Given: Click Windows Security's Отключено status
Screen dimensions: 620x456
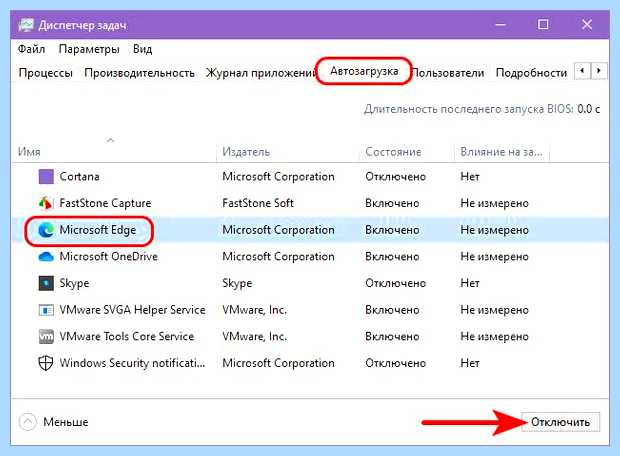Looking at the screenshot, I should pyautogui.click(x=395, y=363).
